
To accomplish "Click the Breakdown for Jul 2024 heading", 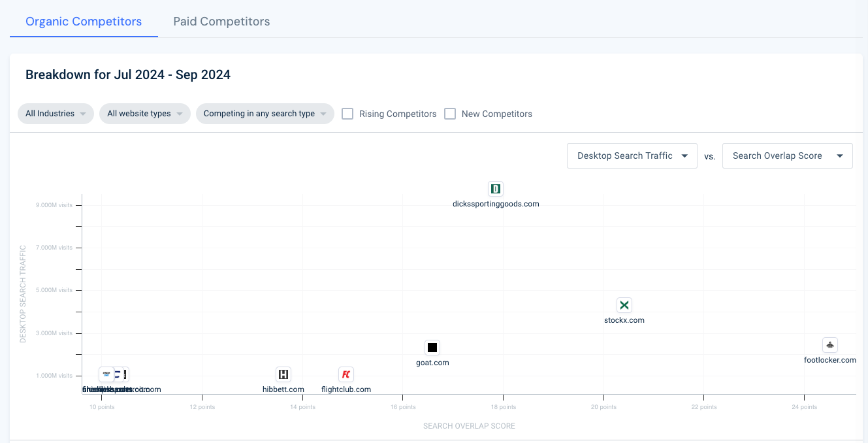I will (x=128, y=74).
